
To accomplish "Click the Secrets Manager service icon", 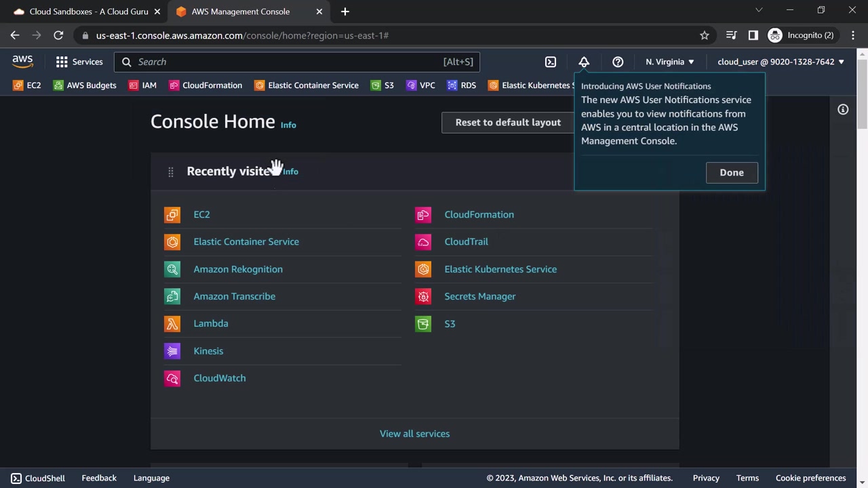I will click(423, 296).
